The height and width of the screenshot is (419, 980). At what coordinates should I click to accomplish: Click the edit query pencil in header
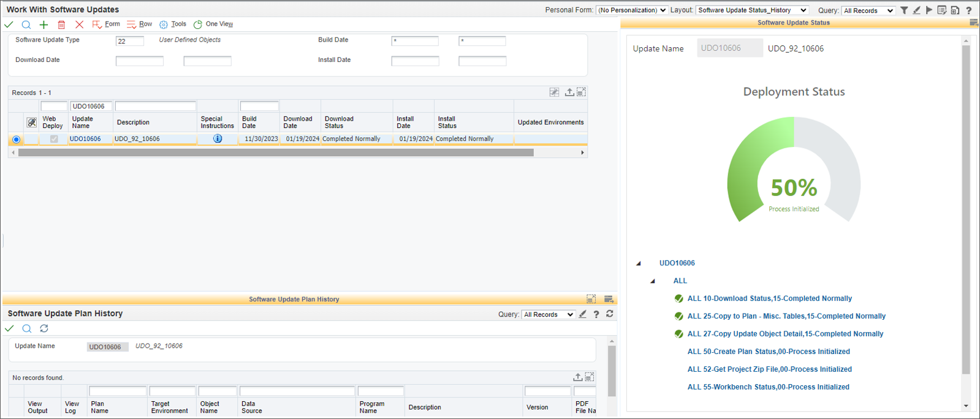point(916,10)
